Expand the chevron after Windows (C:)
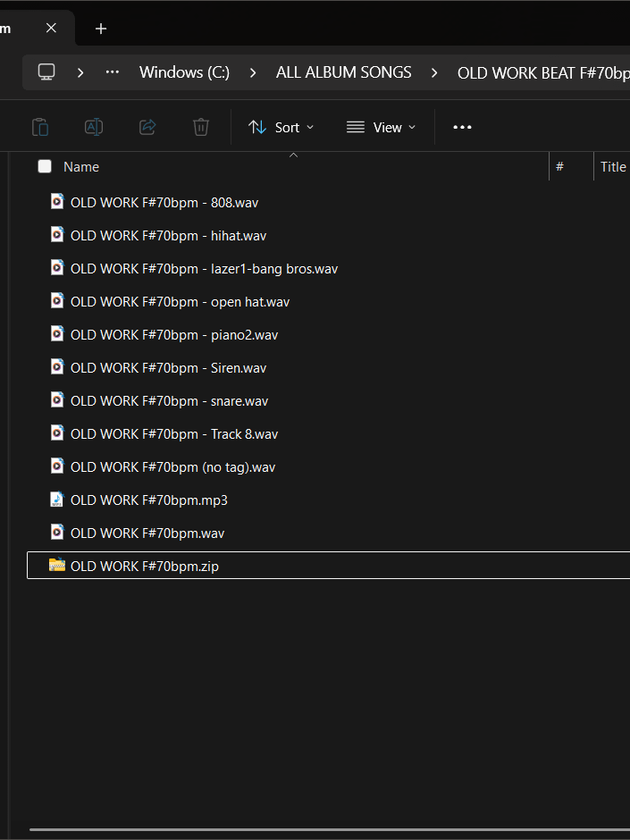 click(253, 72)
